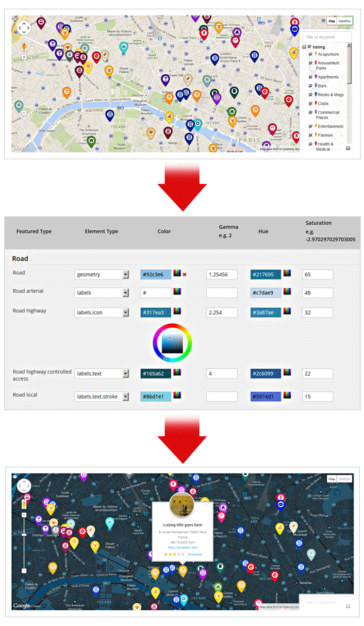The height and width of the screenshot is (626, 364).
Task: Zoom in with plus button on light map
Action: (x=24, y=58)
